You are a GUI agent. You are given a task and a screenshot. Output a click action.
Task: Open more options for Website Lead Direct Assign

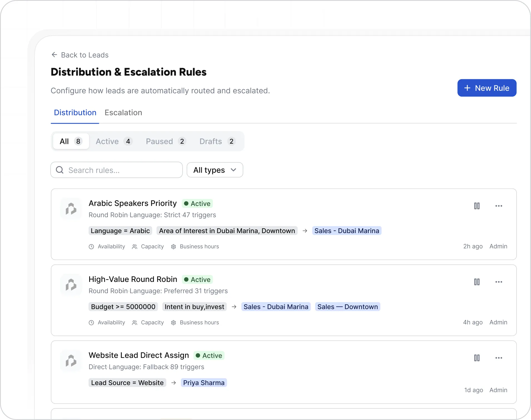click(x=499, y=358)
